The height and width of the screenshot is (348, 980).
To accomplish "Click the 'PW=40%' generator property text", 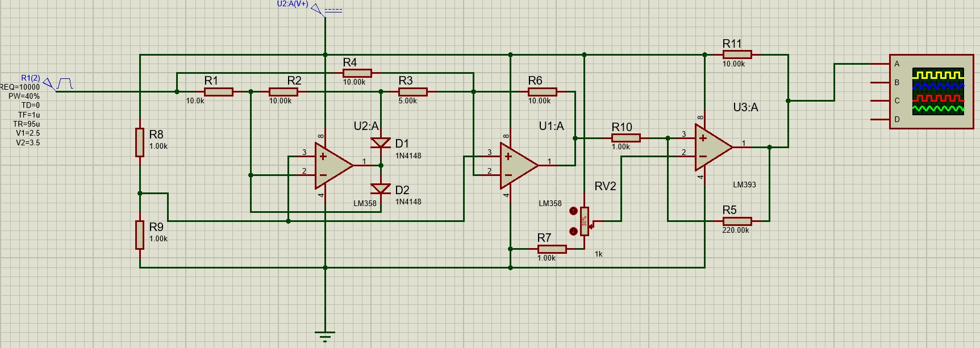I will pos(24,97).
